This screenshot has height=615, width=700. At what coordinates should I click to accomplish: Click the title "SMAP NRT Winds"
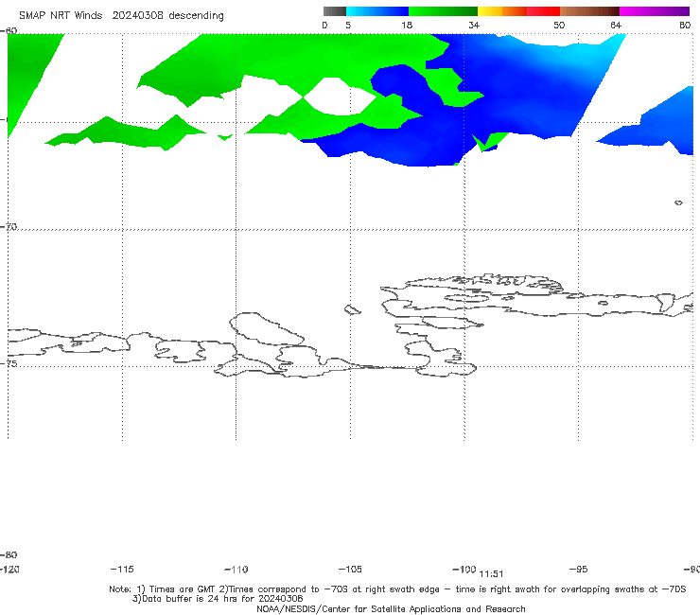(61, 15)
